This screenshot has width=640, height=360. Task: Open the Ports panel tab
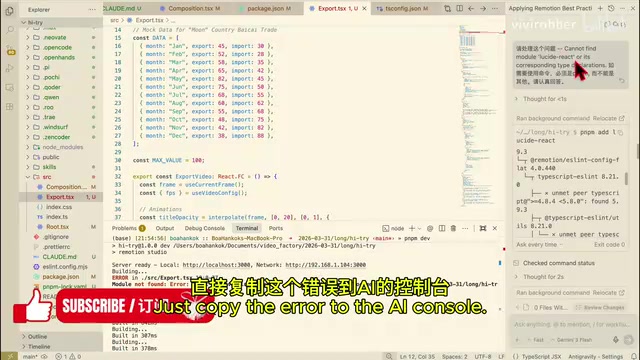(x=276, y=229)
